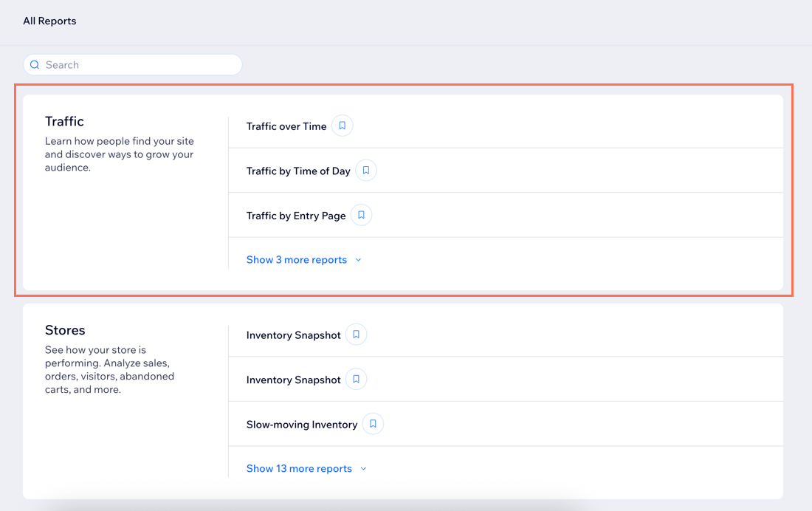The image size is (812, 511).
Task: Open the Slow-moving Inventory report
Action: (302, 425)
